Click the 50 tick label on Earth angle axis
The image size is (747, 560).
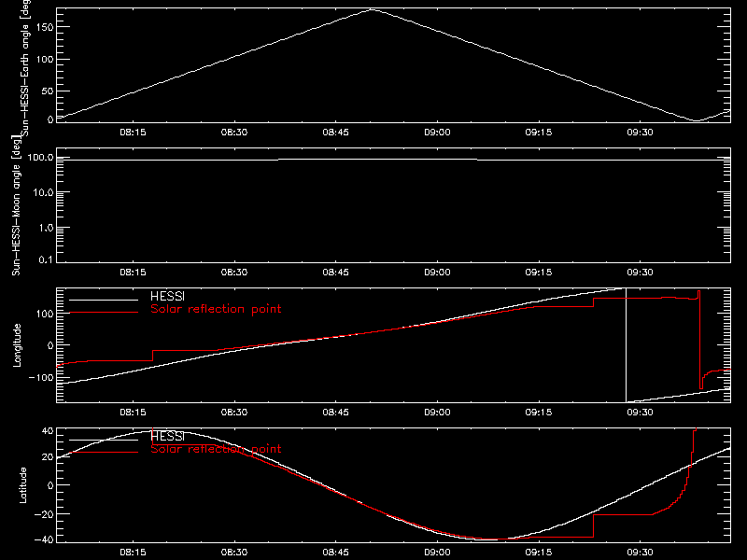coord(48,91)
